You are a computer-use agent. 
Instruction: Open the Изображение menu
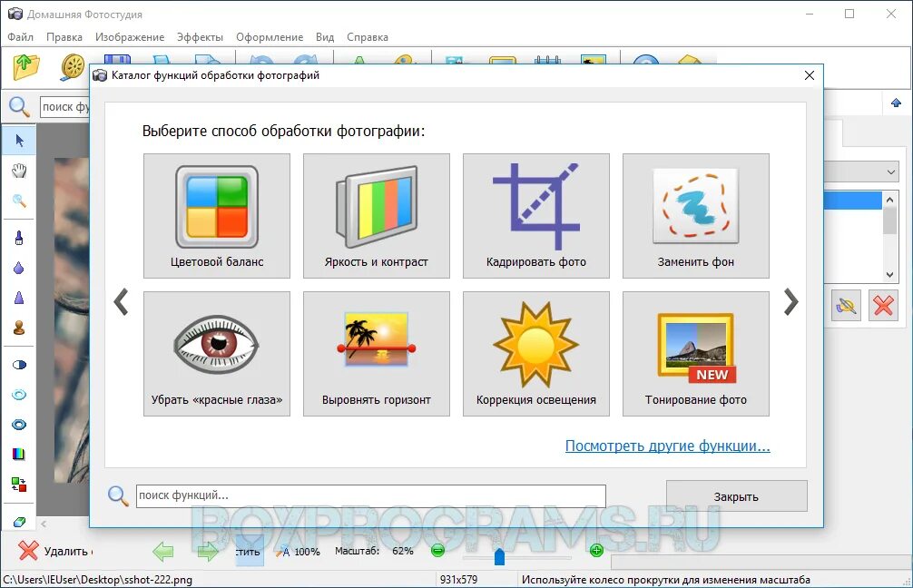tap(130, 37)
